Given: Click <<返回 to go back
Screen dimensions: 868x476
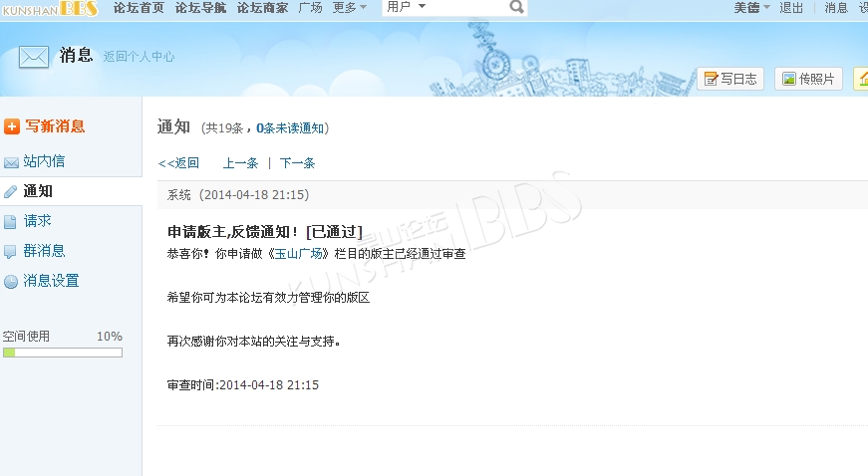Looking at the screenshot, I should [178, 163].
